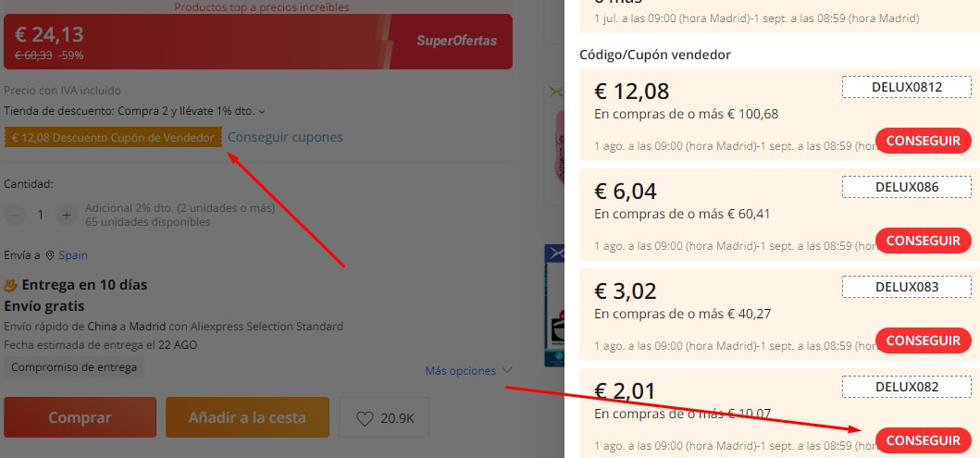Click the € 12,08 Descuento Cupón de Vendedor tag

coord(113,138)
